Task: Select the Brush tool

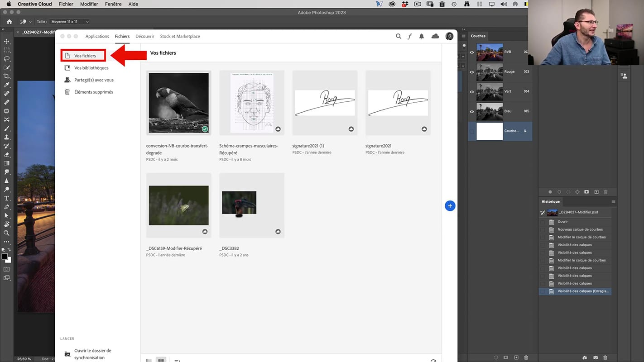Action: [6, 129]
